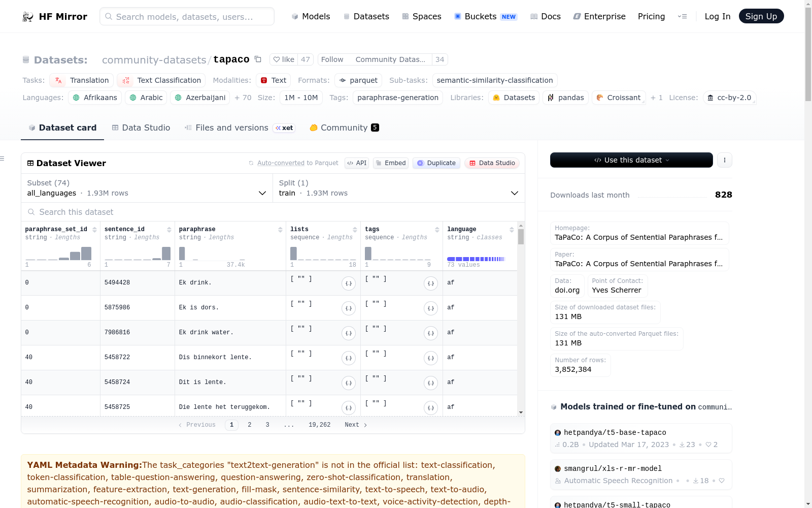Expand tags cell in the 'Ek is dors.' row
The image size is (812, 508).
431,308
